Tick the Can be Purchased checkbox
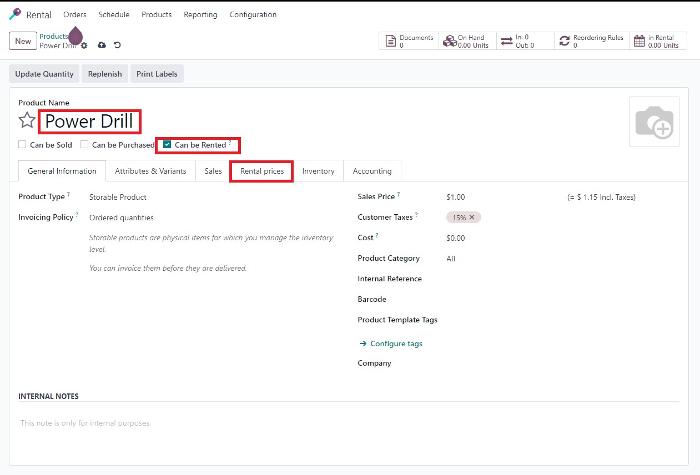 point(85,145)
